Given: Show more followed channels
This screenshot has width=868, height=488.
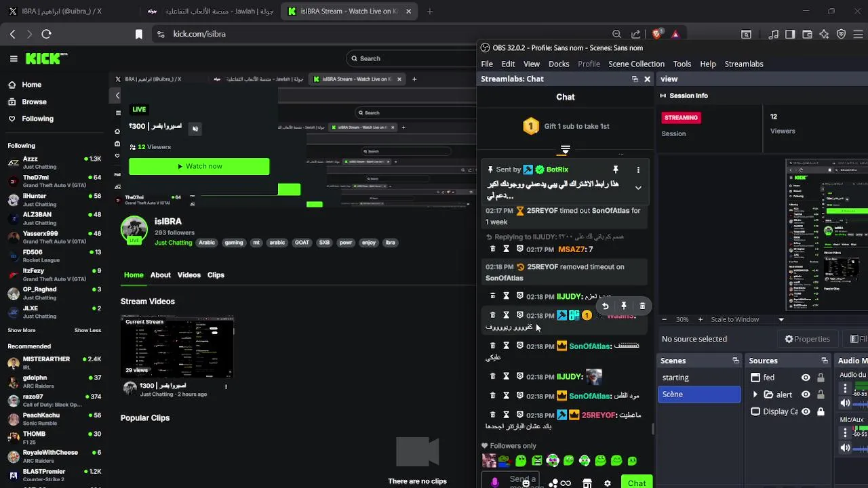Looking at the screenshot, I should click(x=22, y=330).
